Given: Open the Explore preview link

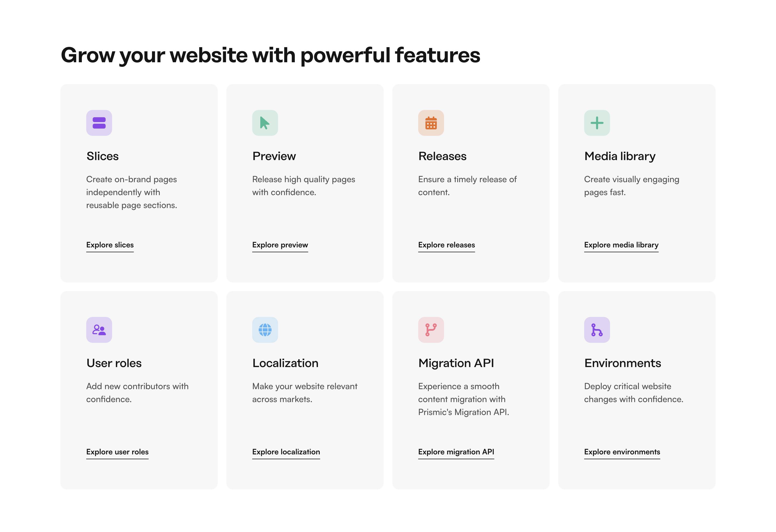Looking at the screenshot, I should point(280,245).
